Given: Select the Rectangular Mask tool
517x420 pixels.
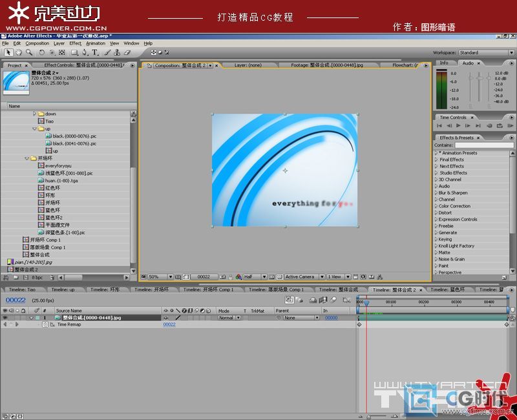Looking at the screenshot, I should point(74,52).
